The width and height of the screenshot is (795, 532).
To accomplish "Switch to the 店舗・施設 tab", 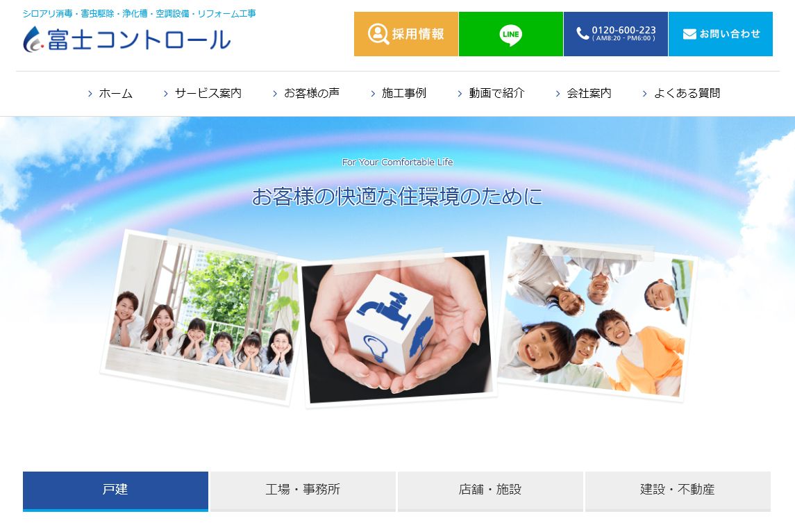I will pos(490,491).
